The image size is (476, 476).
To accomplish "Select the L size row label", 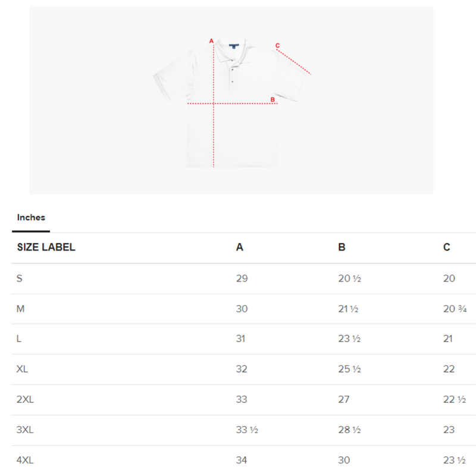I will (19, 339).
